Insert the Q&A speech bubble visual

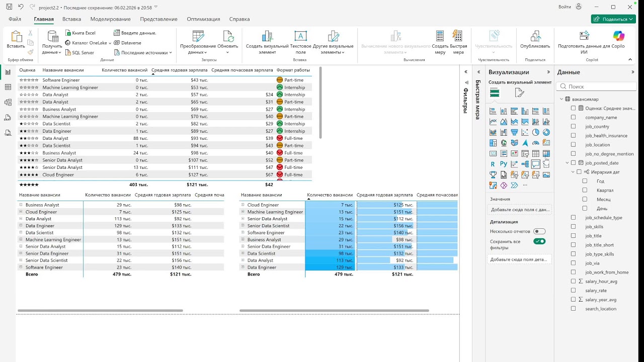(536, 164)
